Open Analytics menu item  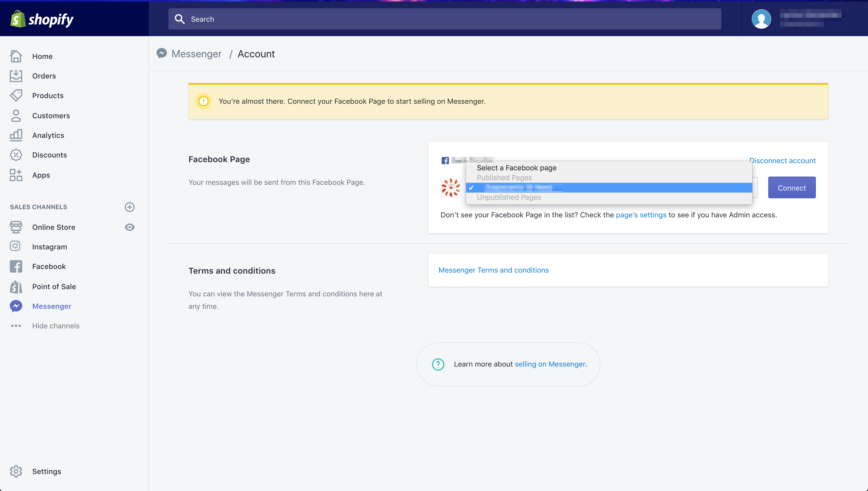(48, 135)
